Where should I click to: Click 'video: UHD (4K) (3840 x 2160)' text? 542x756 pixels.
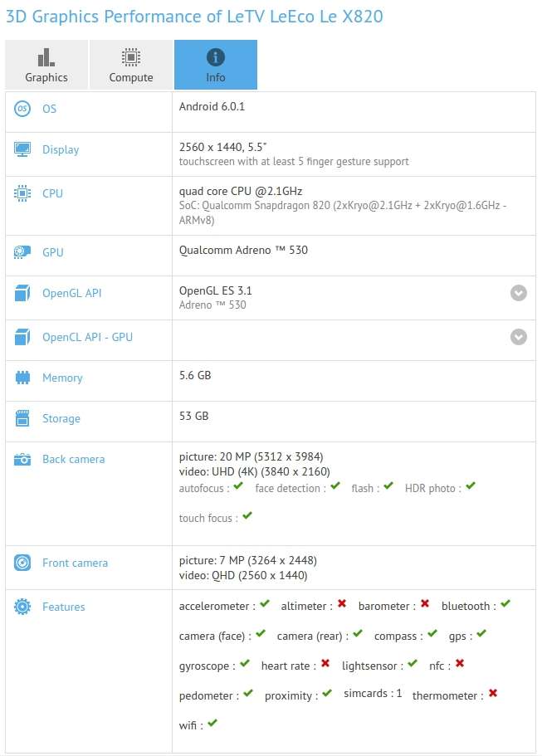point(254,472)
